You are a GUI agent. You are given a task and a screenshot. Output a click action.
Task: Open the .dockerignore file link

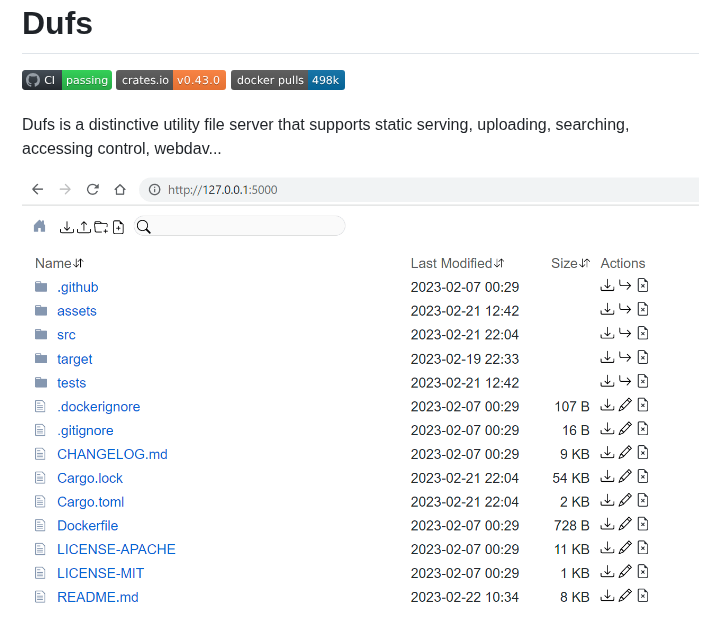tap(98, 406)
